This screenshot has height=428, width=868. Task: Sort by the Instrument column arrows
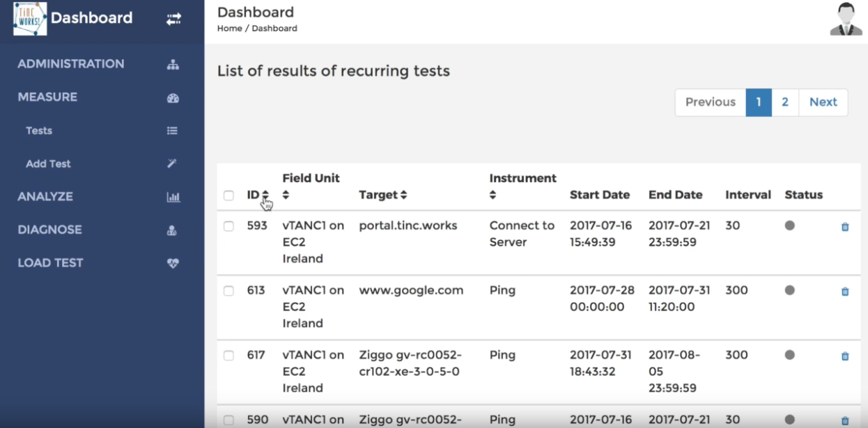493,196
